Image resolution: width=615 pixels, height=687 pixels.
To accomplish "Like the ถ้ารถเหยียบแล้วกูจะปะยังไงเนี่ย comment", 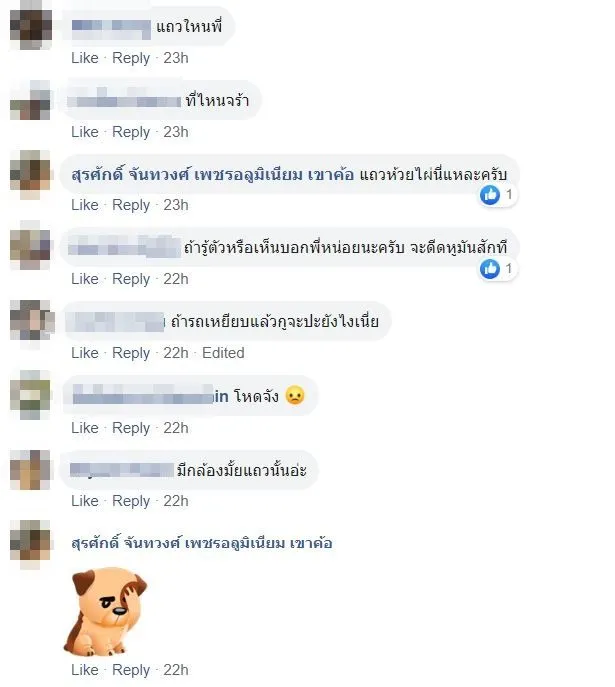I will (85, 353).
